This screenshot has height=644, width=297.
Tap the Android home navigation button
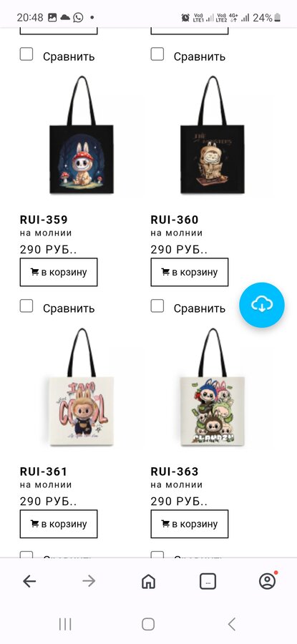pos(148,624)
